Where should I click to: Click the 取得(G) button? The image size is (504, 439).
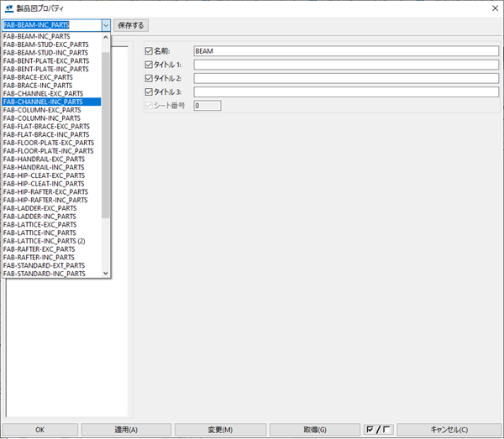pyautogui.click(x=315, y=430)
